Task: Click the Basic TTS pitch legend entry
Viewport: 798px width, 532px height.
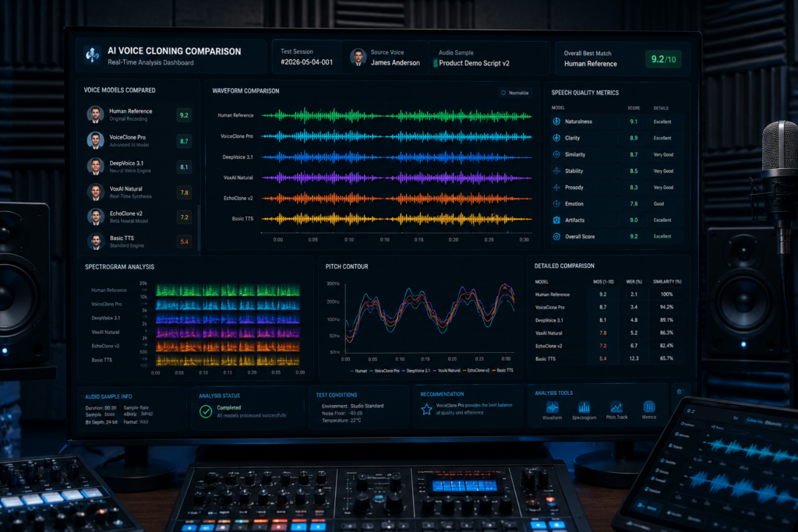Action: [503, 371]
